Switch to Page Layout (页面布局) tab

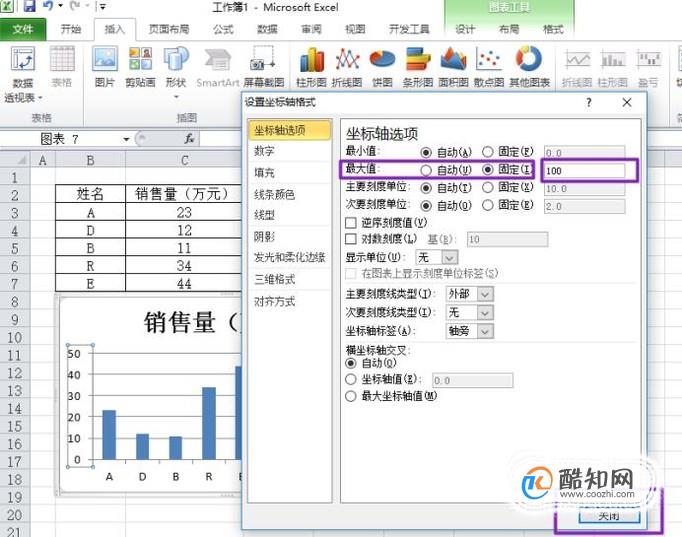pos(169,29)
